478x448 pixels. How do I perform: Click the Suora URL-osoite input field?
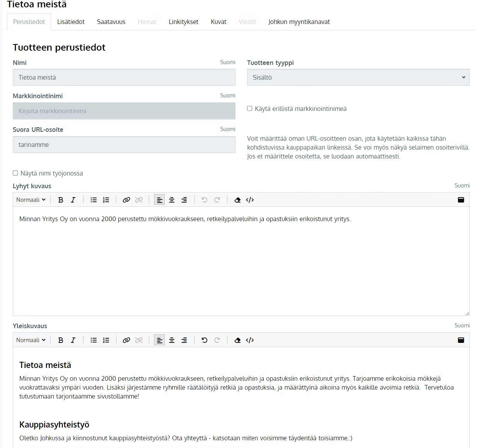[124, 145]
